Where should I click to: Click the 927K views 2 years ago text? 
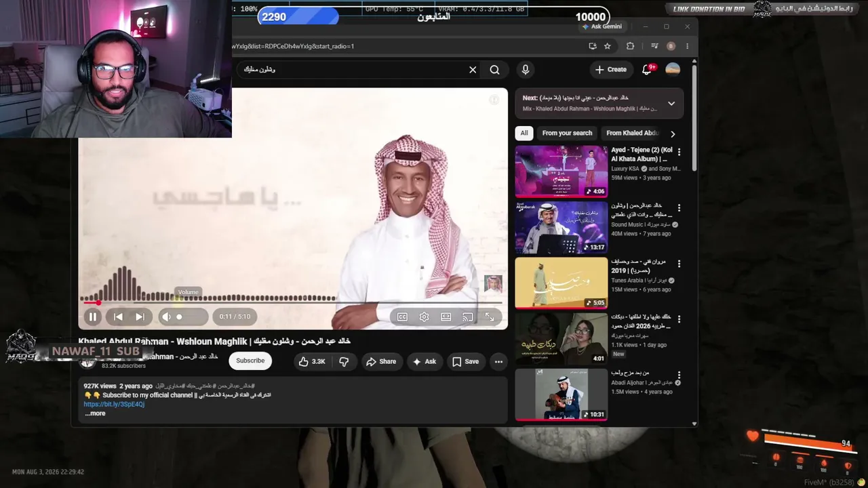(118, 386)
